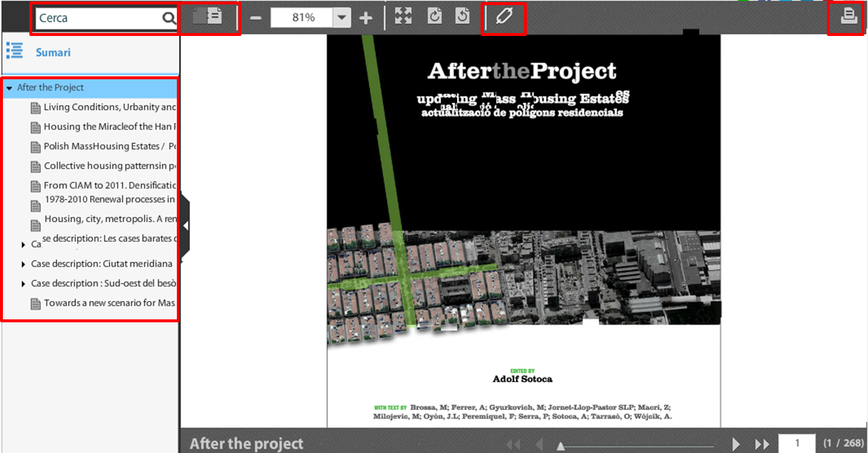Viewport: 868px width, 453px height.
Task: Click the magnifying glass search icon
Action: click(169, 18)
